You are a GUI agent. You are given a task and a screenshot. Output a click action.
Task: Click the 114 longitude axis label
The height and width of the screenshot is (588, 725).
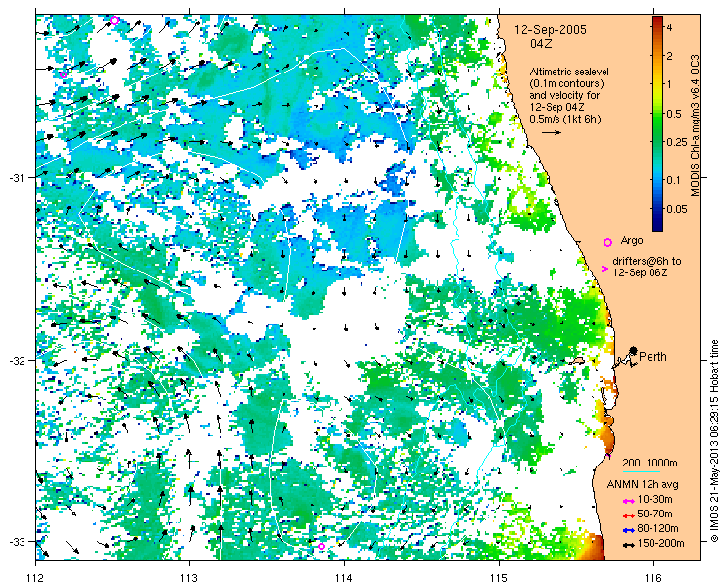point(344,578)
